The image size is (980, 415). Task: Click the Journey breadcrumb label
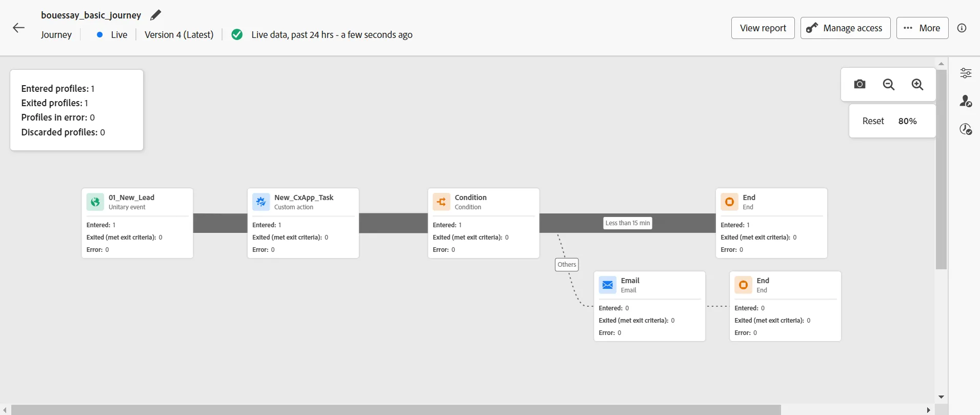(x=56, y=35)
